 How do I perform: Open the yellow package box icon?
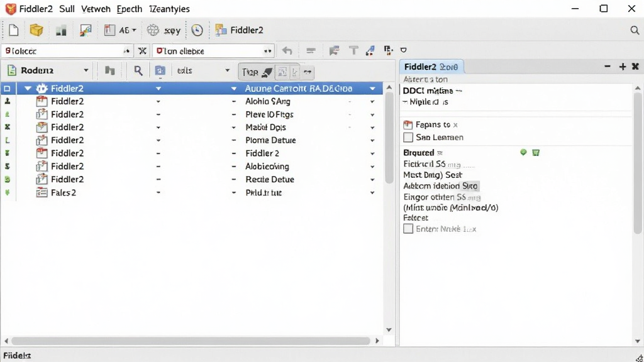tap(36, 30)
